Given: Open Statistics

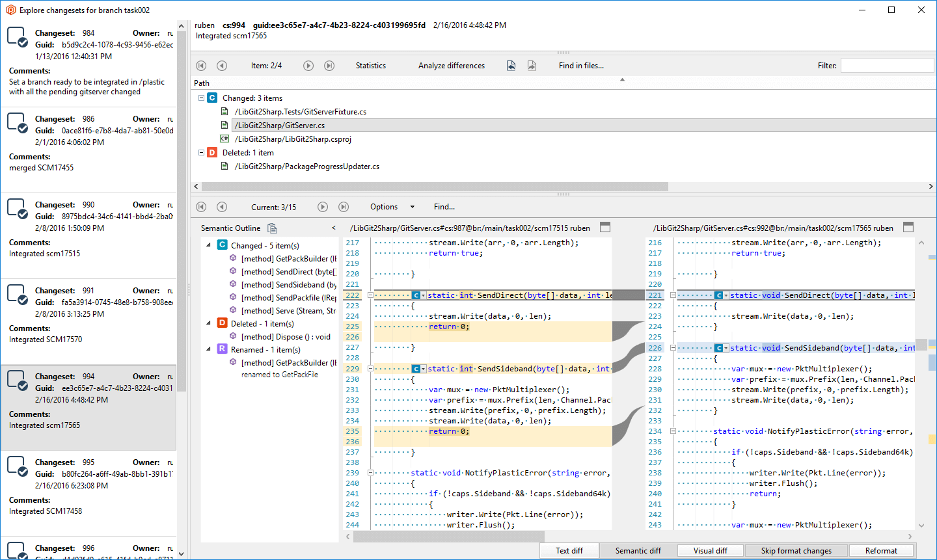Looking at the screenshot, I should 370,65.
